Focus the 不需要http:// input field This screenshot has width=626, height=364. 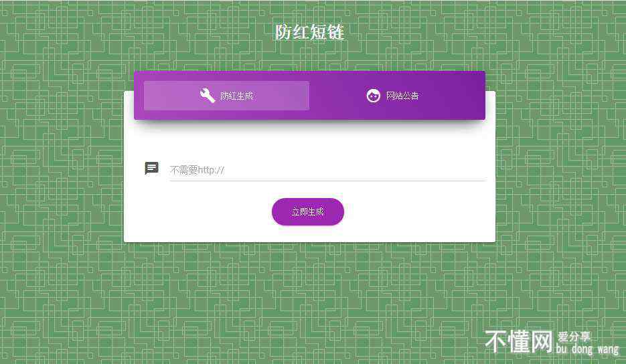(327, 171)
